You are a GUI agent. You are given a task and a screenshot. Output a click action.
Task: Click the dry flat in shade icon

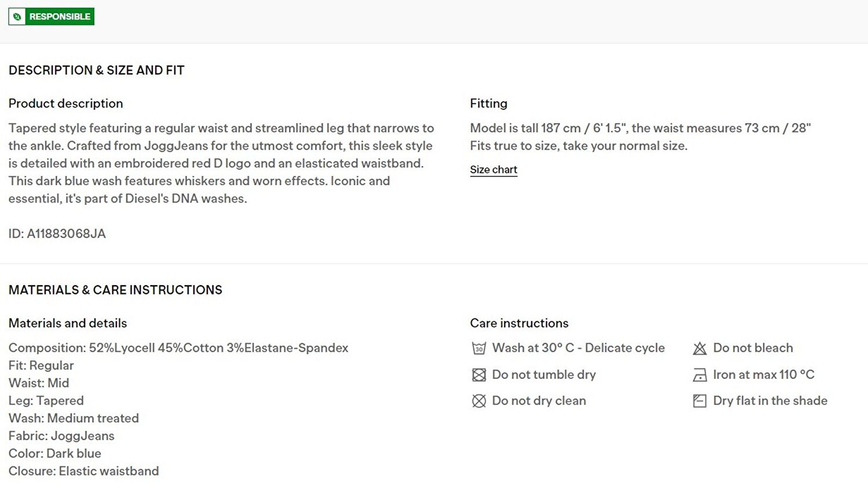[700, 401]
